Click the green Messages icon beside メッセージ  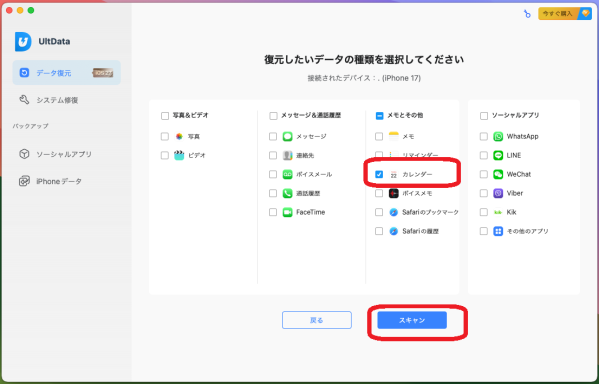pyautogui.click(x=287, y=136)
